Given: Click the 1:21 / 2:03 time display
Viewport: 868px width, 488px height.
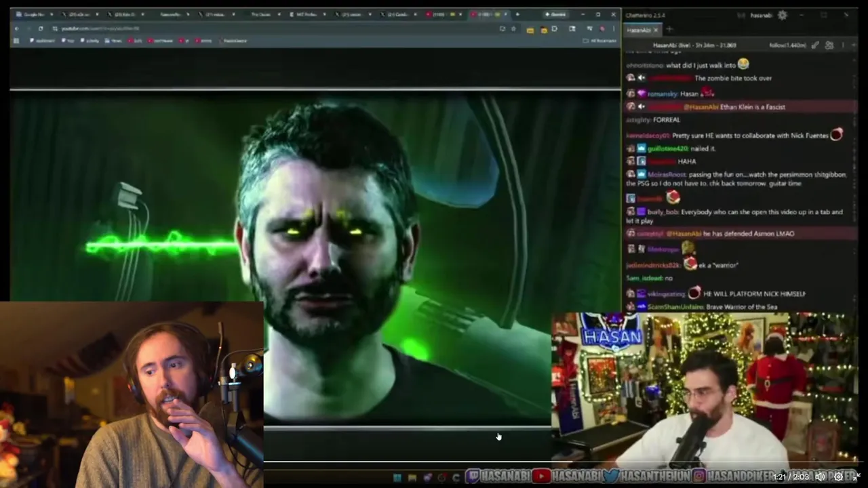Looking at the screenshot, I should point(791,477).
